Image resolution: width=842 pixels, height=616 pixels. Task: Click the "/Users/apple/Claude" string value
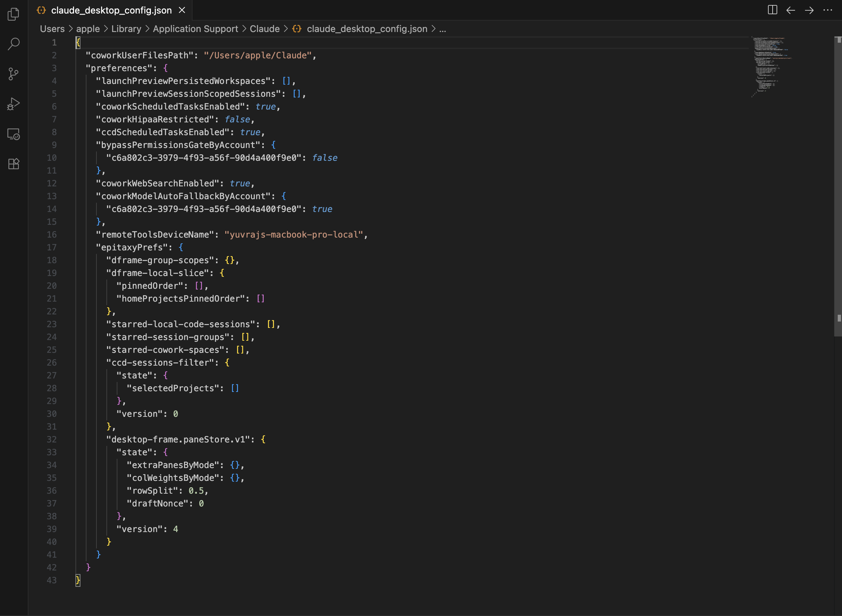pyautogui.click(x=258, y=55)
